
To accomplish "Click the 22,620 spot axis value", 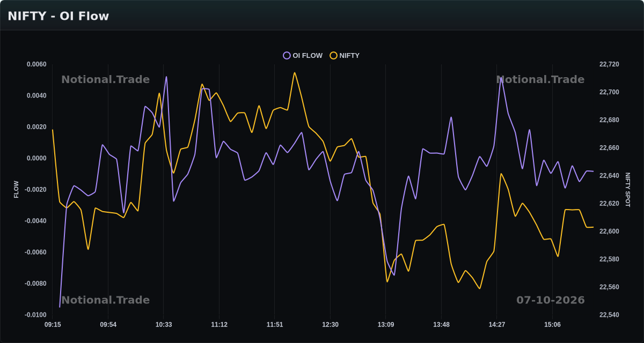I will 609,204.
